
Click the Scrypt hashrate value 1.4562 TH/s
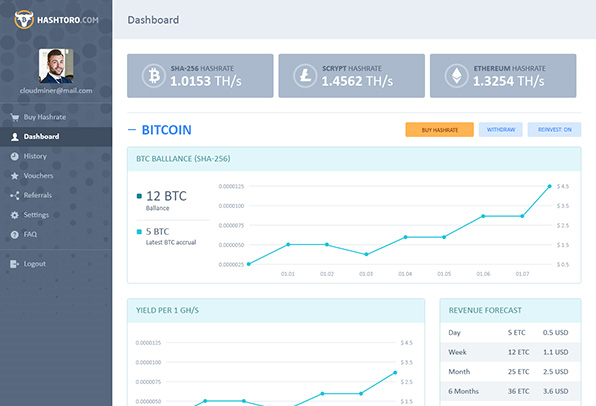357,81
